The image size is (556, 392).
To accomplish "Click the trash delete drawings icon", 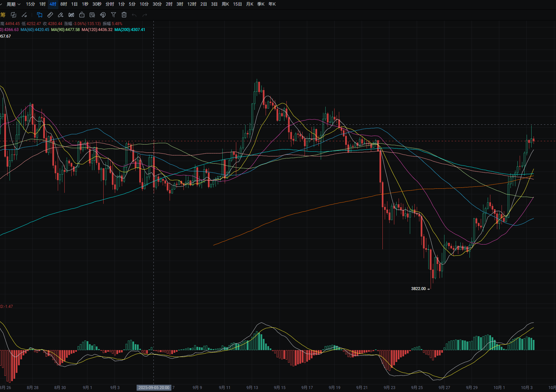I will (124, 15).
